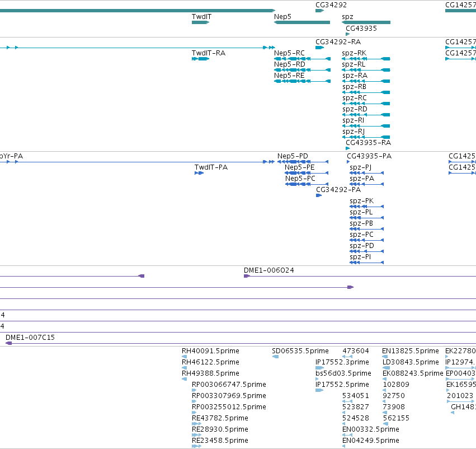476x449 pixels.
Task: Open the CG34292 gene label
Action: point(331,5)
